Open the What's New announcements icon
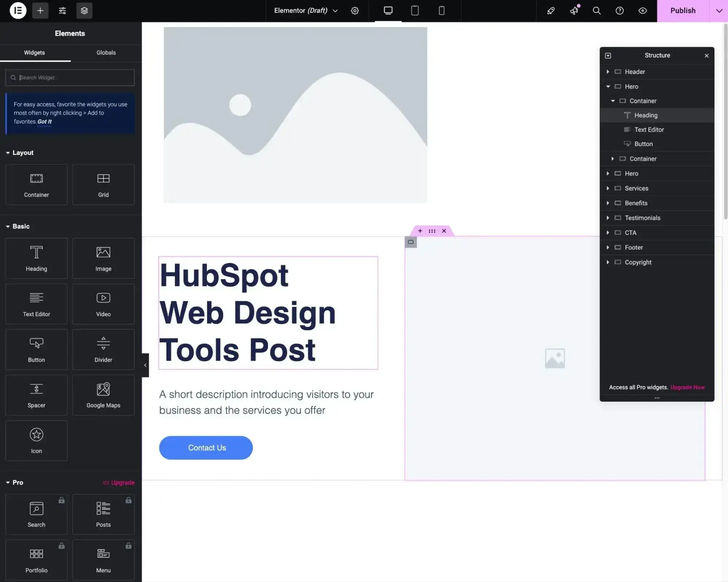This screenshot has height=582, width=728. tap(574, 11)
